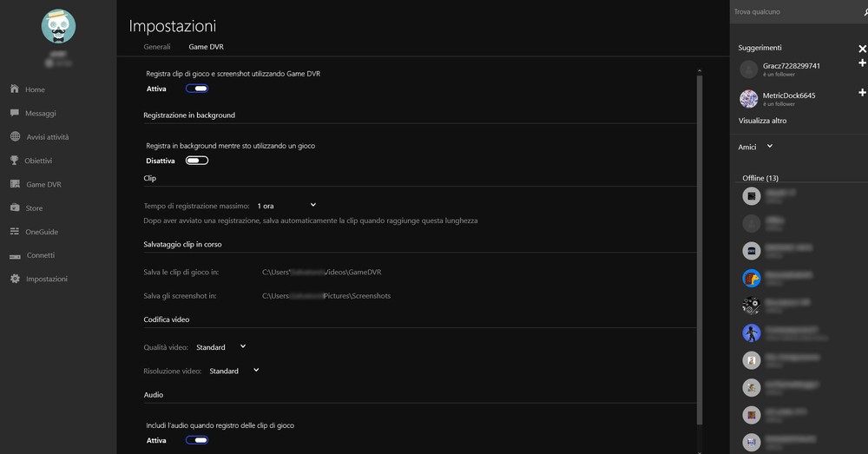
Task: Disable Game DVR clip recording toggle
Action: coord(196,89)
